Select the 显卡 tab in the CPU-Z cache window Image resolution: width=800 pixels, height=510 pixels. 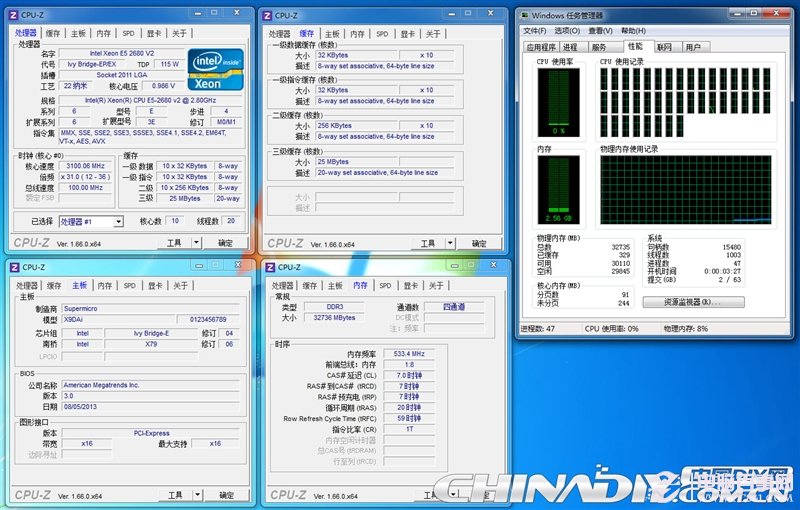[407, 34]
